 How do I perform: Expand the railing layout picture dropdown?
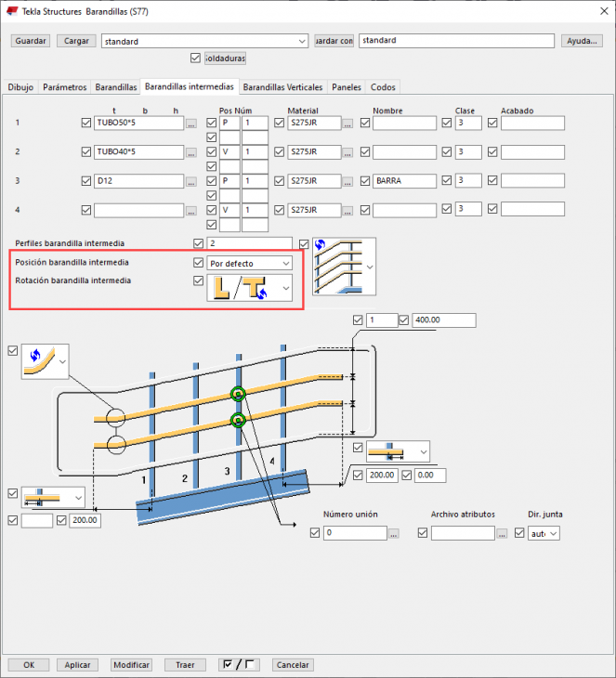[370, 267]
